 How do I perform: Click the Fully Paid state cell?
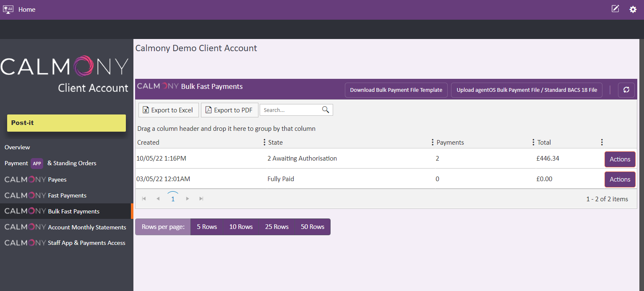[x=281, y=179]
